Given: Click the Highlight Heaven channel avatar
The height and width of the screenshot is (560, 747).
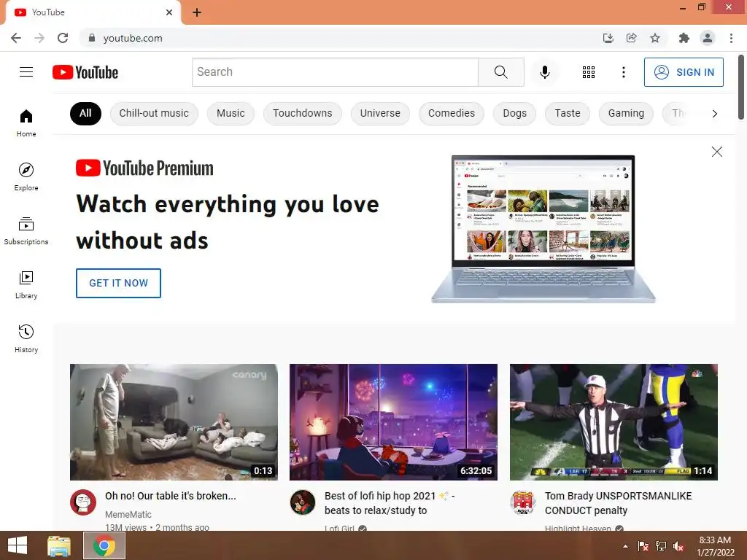Looking at the screenshot, I should point(522,502).
